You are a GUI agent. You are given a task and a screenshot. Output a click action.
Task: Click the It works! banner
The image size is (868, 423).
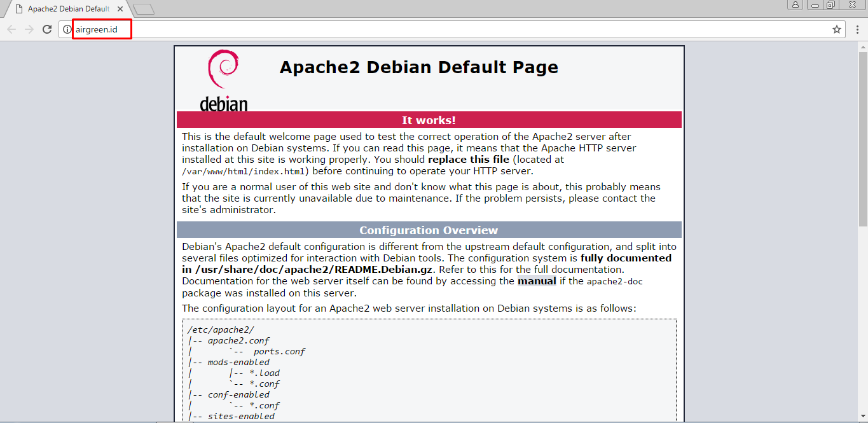click(x=429, y=120)
